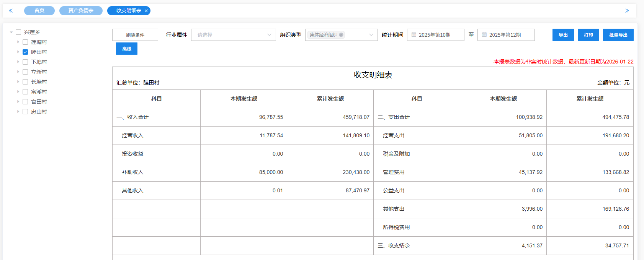Close the 收支明细表 tab
Image resolution: width=644 pixels, height=260 pixels.
[x=146, y=11]
